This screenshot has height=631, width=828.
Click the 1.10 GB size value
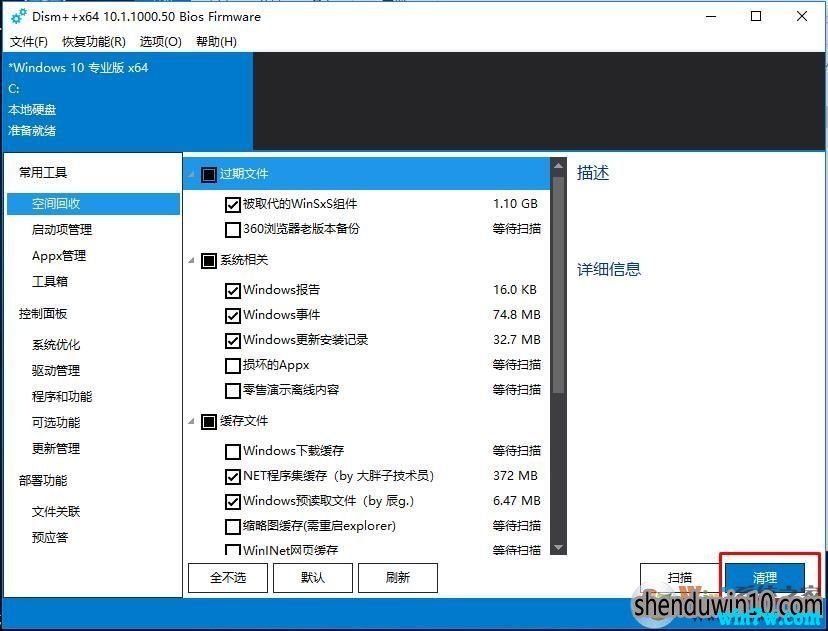[x=515, y=204]
